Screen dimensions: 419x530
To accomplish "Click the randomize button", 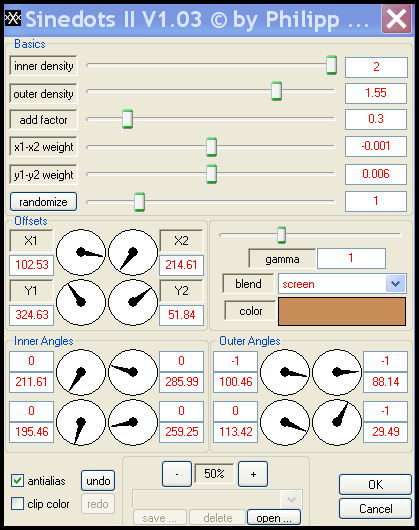I will (43, 202).
